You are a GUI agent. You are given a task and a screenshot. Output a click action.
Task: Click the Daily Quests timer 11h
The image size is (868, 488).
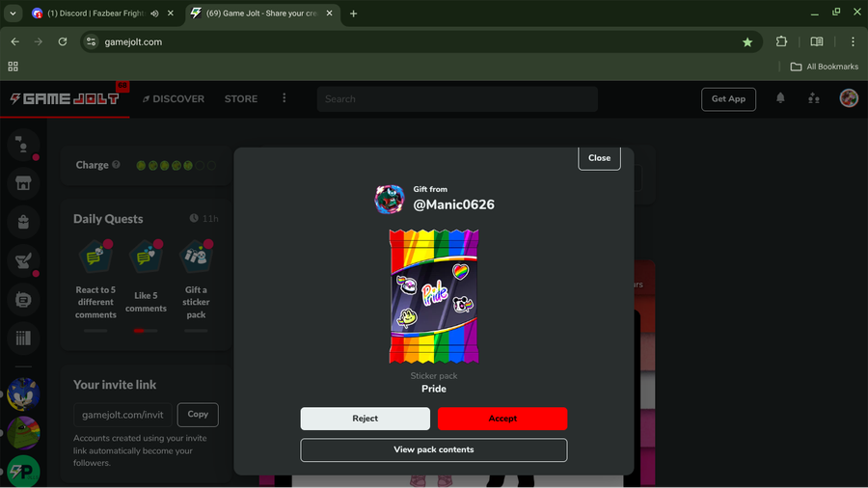[203, 219]
